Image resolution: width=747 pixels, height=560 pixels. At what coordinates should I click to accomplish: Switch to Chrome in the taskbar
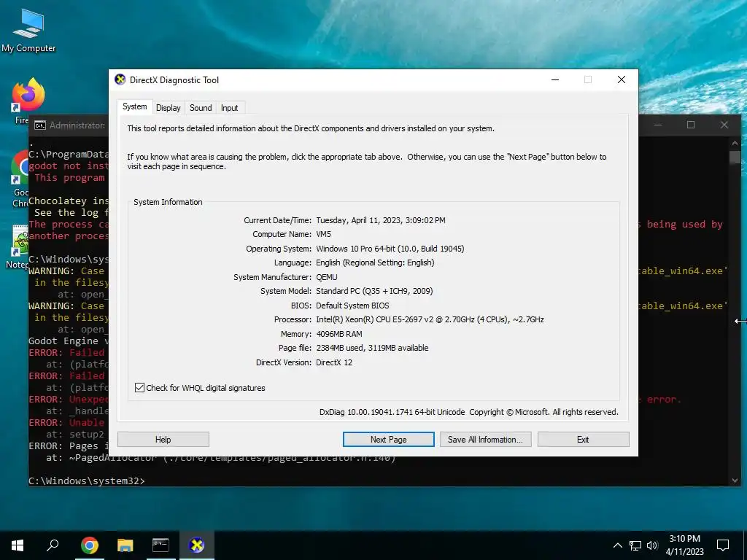tap(90, 545)
